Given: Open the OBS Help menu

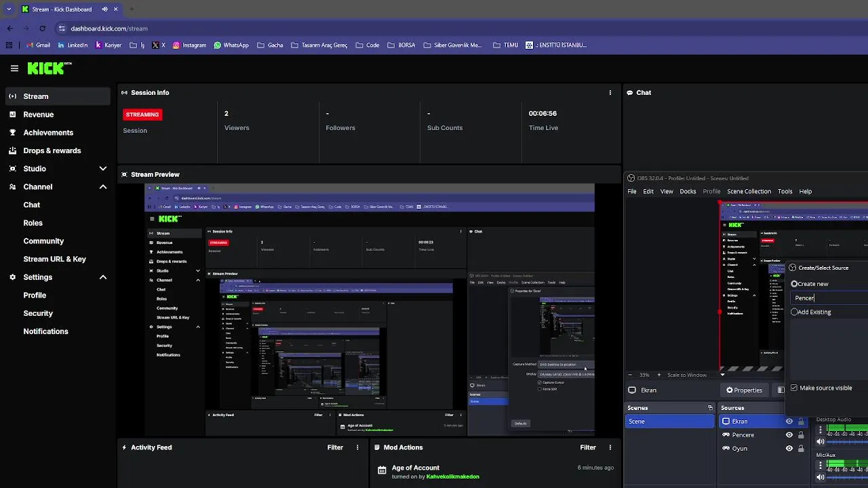Looking at the screenshot, I should point(805,192).
